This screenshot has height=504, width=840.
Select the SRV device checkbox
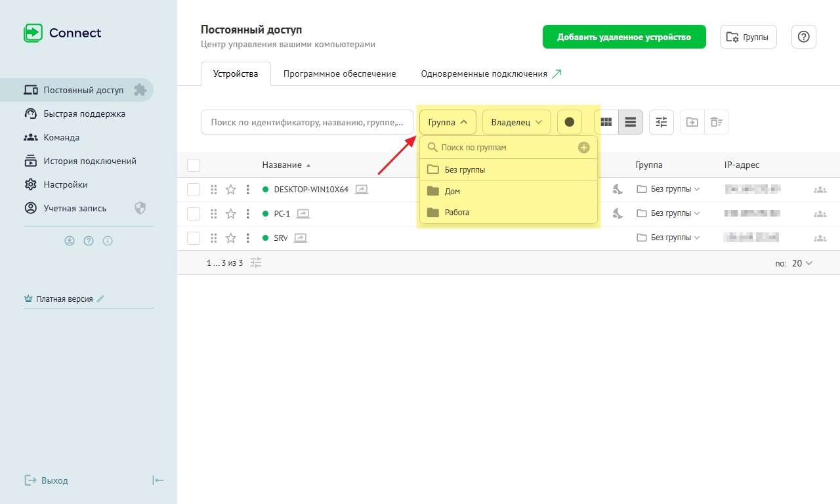pos(194,238)
